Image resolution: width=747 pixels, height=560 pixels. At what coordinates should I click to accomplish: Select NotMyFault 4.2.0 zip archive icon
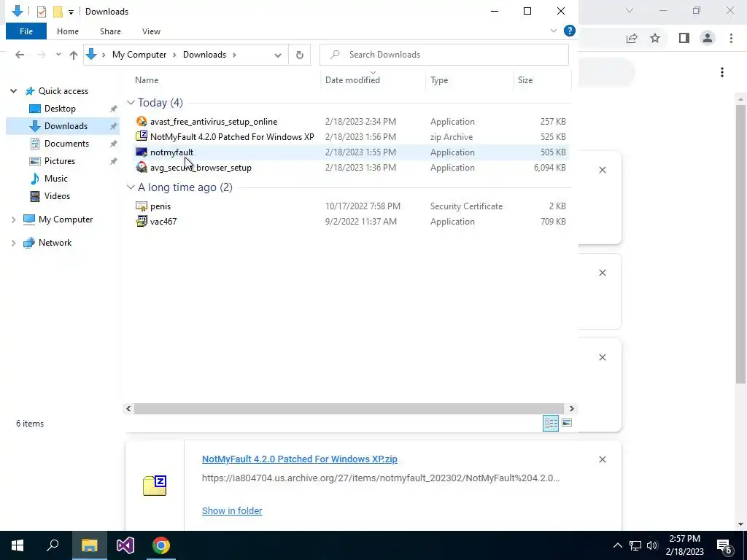142,136
